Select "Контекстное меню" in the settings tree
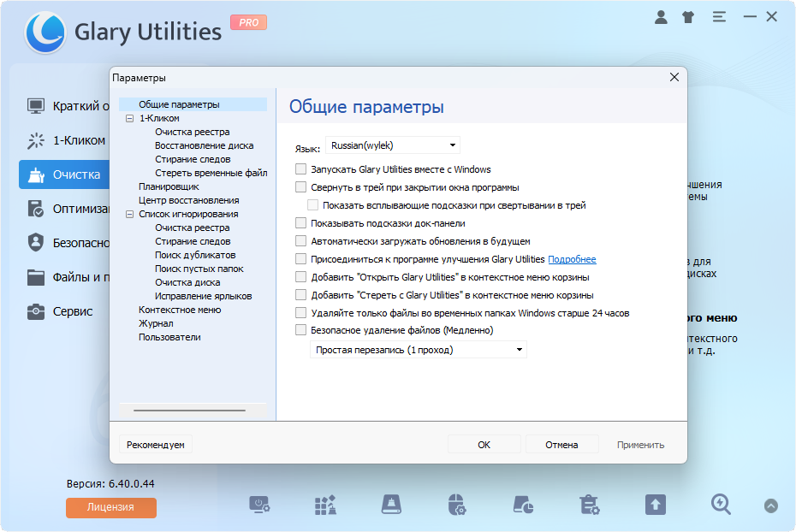The image size is (796, 532). coord(180,310)
